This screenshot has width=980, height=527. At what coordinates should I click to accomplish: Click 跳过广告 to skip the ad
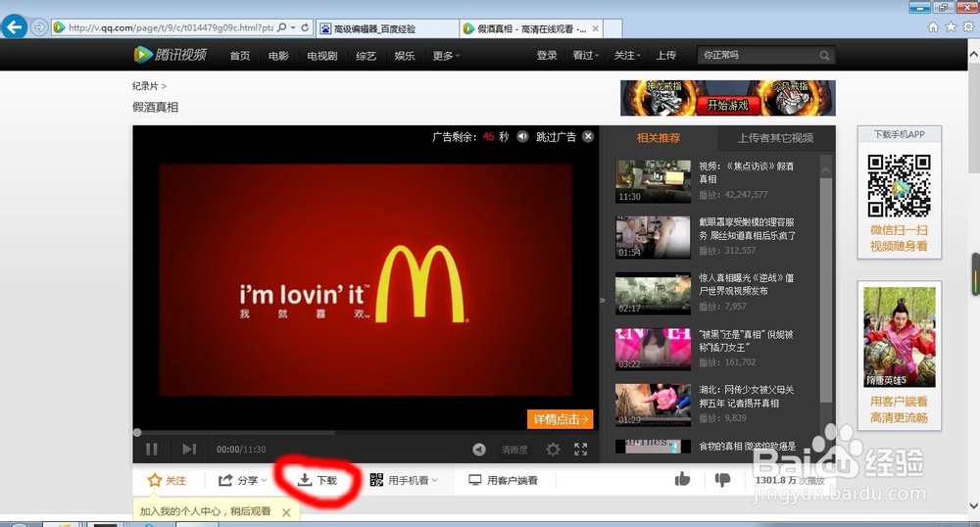pyautogui.click(x=556, y=137)
